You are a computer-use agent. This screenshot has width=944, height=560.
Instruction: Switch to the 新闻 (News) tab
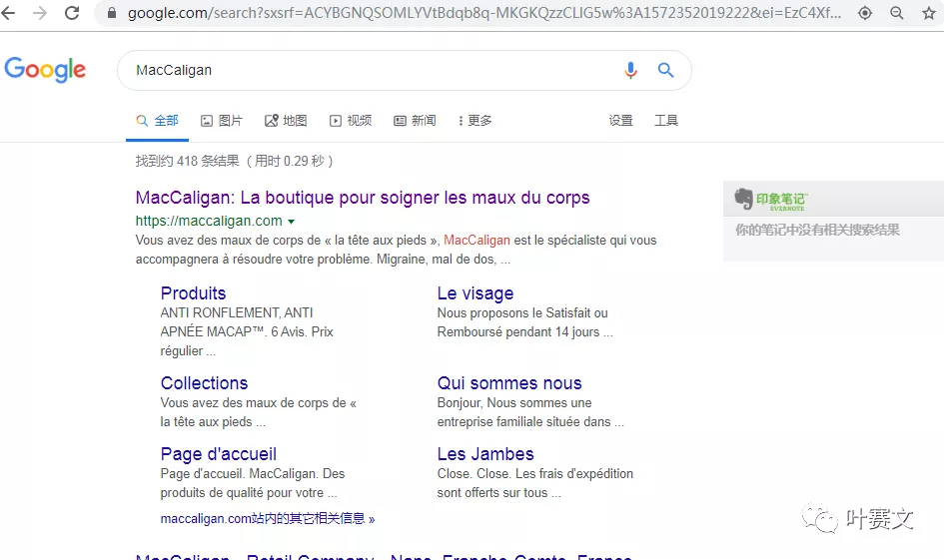point(415,121)
